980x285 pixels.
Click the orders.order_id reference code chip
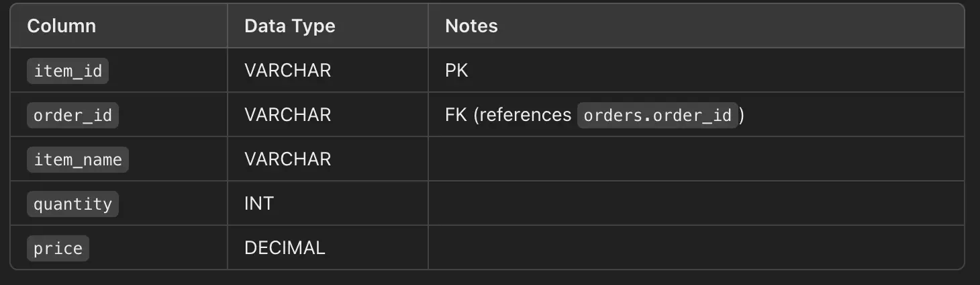click(x=657, y=116)
